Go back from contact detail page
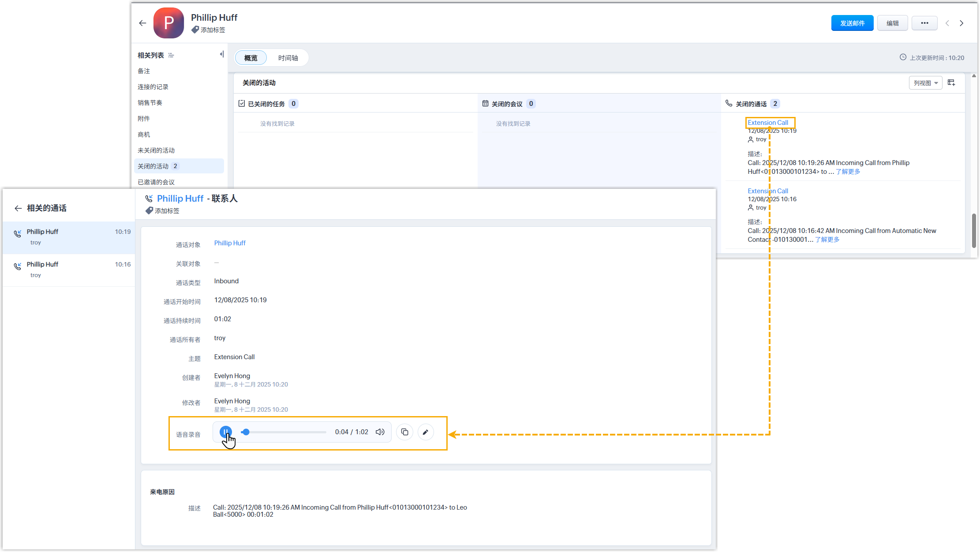Viewport: 980px width, 552px height. coord(142,23)
